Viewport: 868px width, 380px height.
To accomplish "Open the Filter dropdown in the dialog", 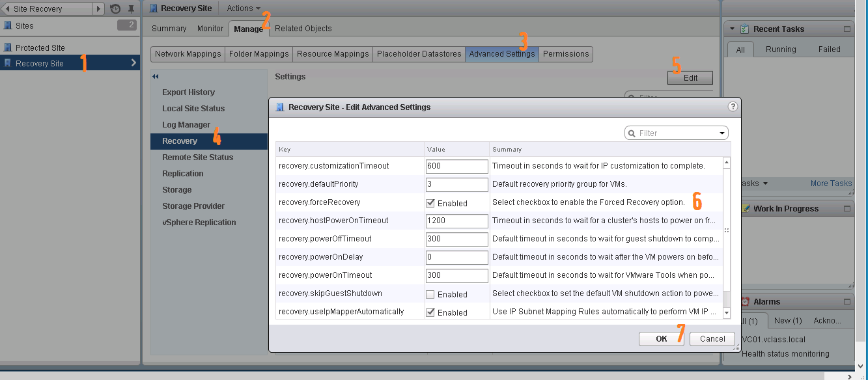I will click(x=721, y=133).
